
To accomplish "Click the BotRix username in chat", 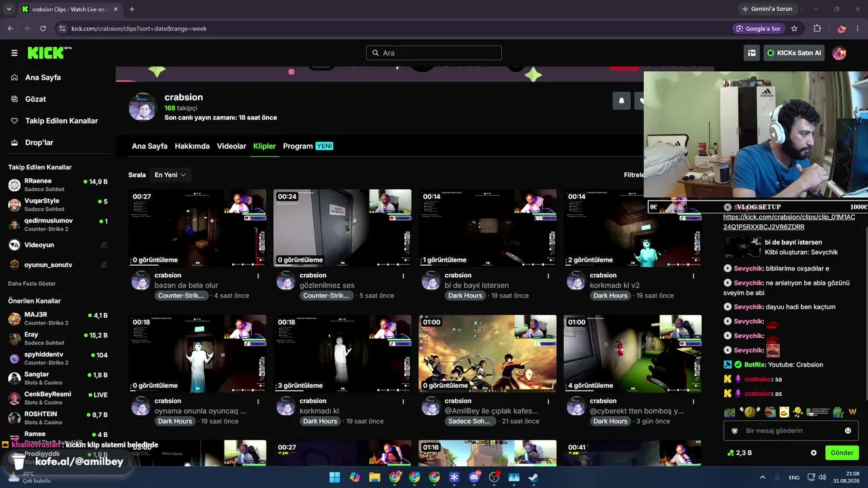I will coord(754,365).
